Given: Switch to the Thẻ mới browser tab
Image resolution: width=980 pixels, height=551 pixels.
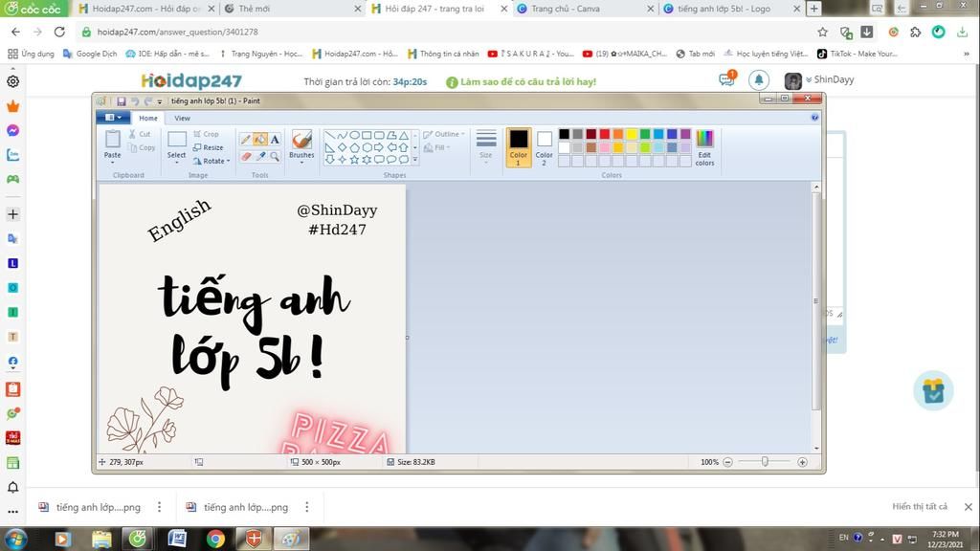Looking at the screenshot, I should tap(292, 9).
